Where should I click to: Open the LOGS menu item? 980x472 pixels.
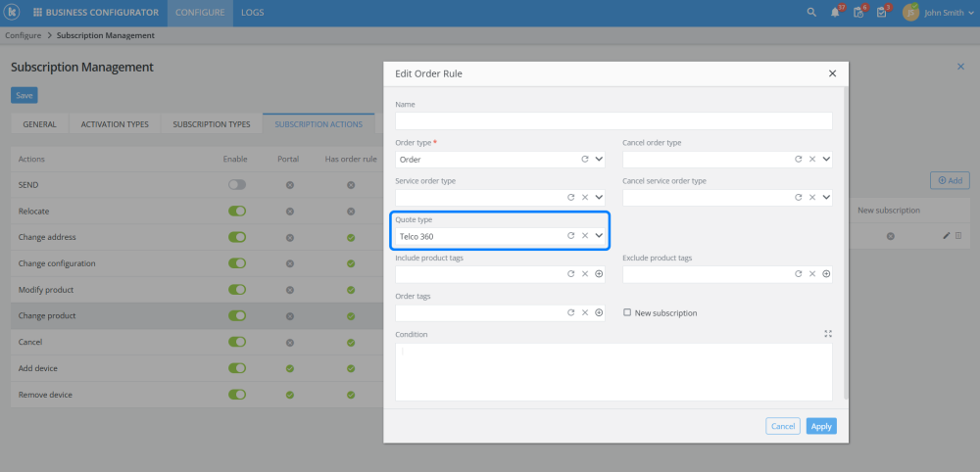tap(252, 13)
